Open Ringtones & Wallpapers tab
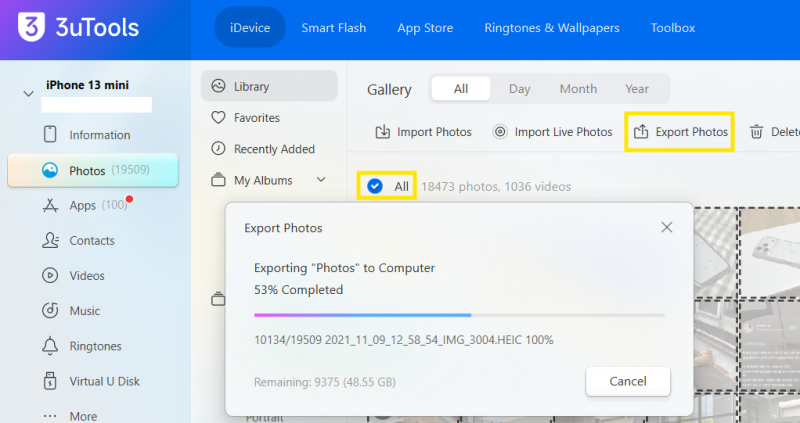Image resolution: width=800 pixels, height=423 pixels. click(552, 28)
